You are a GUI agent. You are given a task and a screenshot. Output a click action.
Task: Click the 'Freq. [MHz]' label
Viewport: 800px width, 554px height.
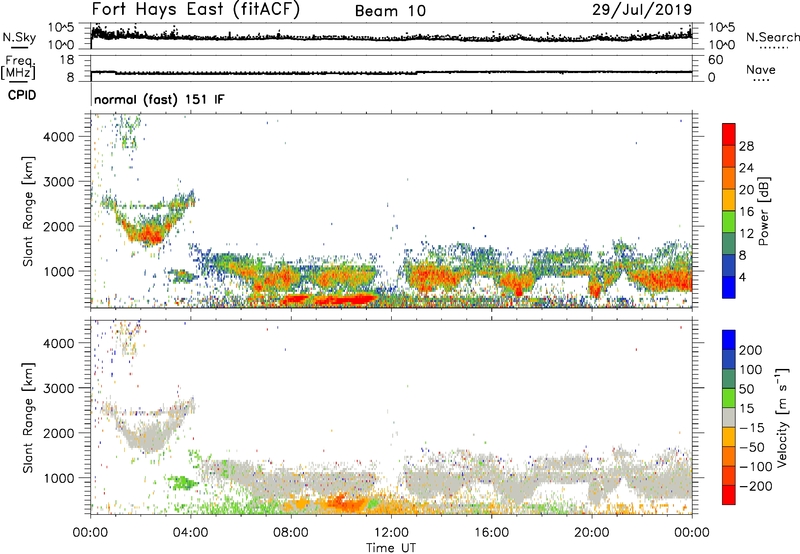pyautogui.click(x=18, y=67)
